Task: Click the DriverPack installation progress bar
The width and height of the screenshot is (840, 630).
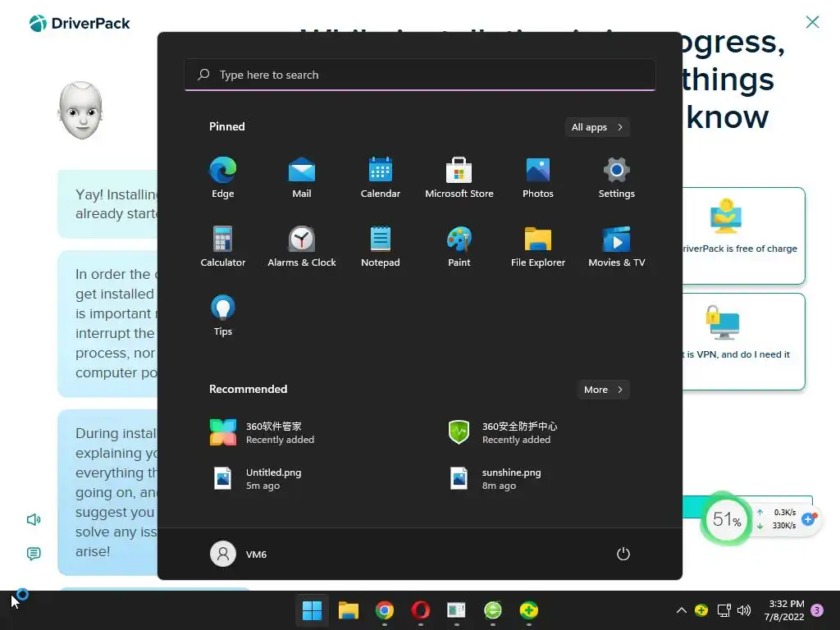Action: tap(747, 507)
